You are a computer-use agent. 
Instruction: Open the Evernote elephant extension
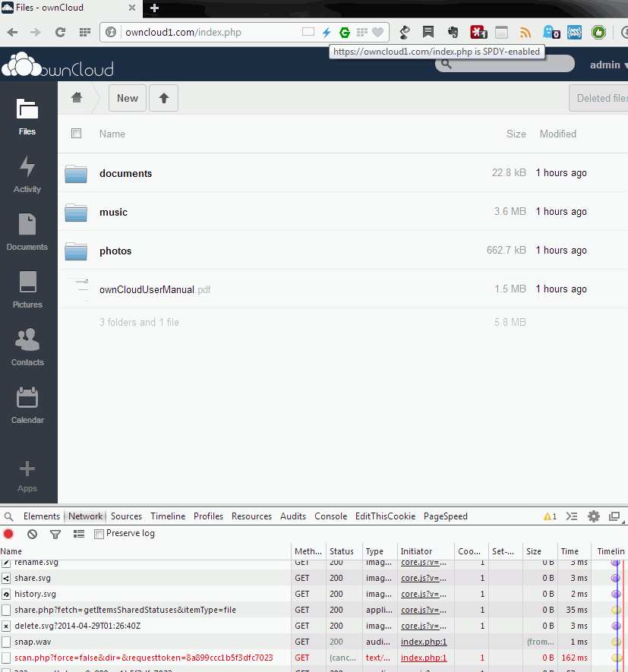453,32
